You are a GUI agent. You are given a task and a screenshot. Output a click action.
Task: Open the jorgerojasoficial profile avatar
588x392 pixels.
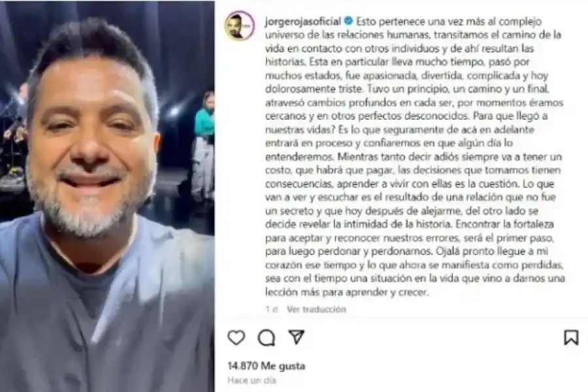point(240,25)
